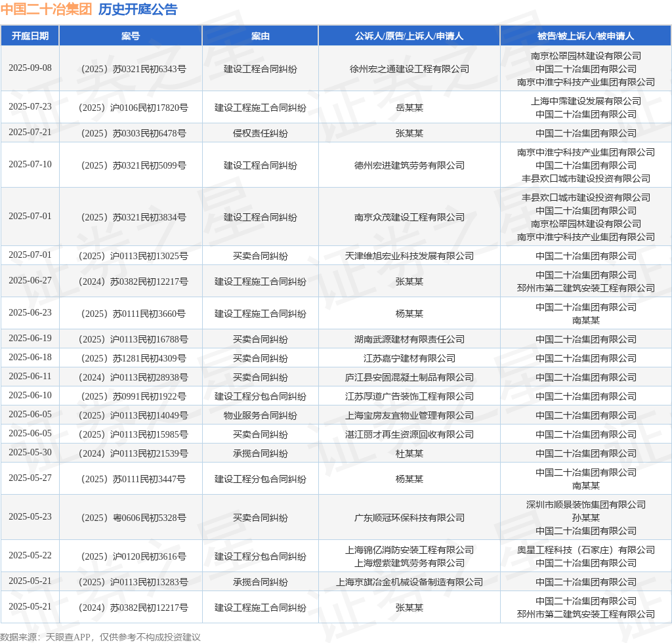Click defendant '上海中霈建设发展有限公司'

(x=586, y=101)
